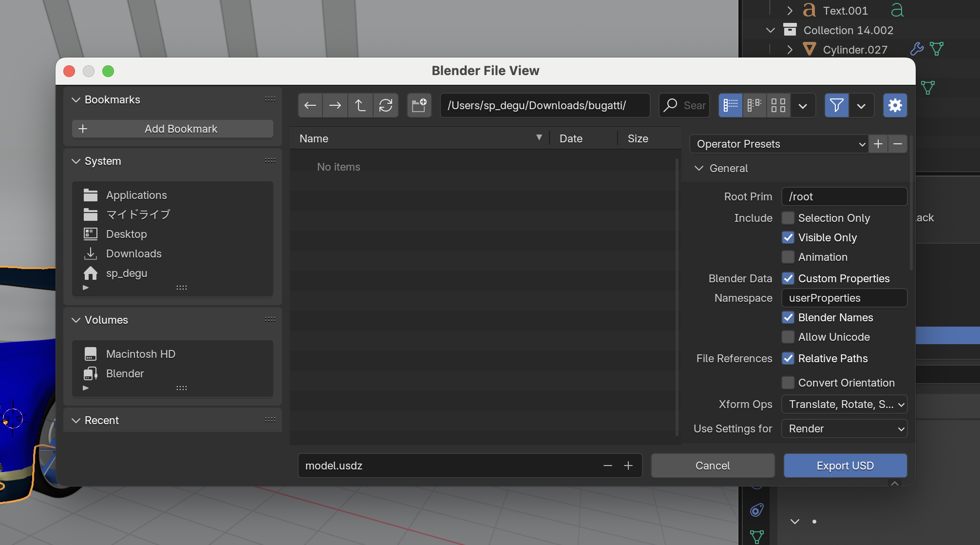Uncheck Visible Only option
980x545 pixels.
[788, 237]
